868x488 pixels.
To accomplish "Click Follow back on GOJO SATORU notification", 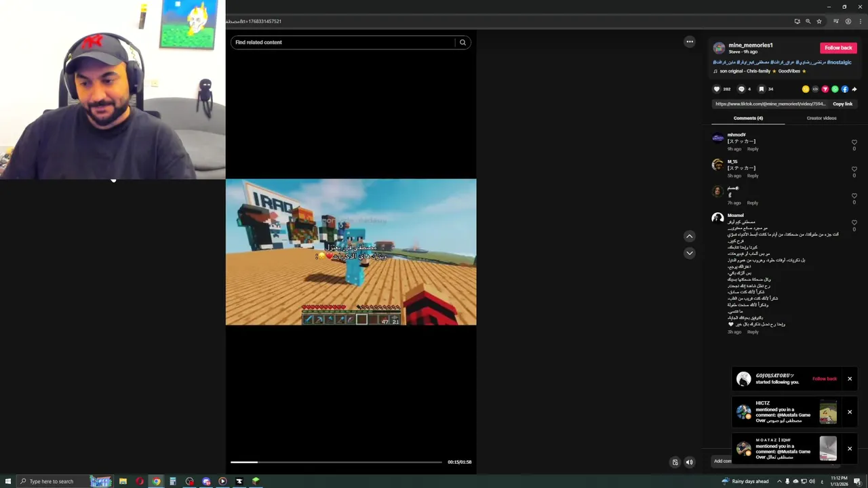I will point(825,379).
